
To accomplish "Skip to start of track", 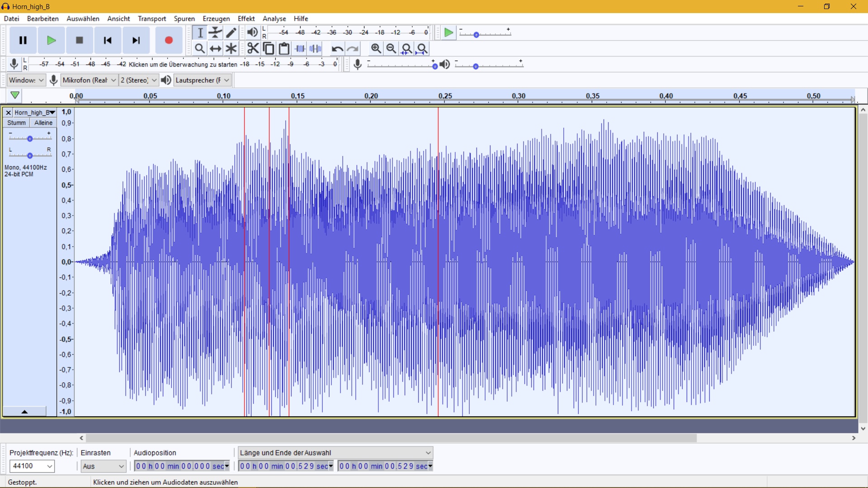I will click(108, 40).
